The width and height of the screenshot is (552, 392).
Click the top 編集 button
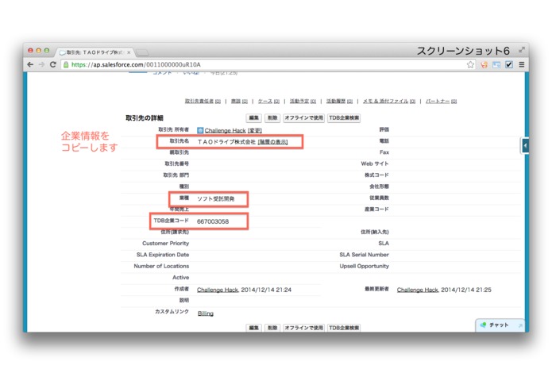click(x=253, y=117)
